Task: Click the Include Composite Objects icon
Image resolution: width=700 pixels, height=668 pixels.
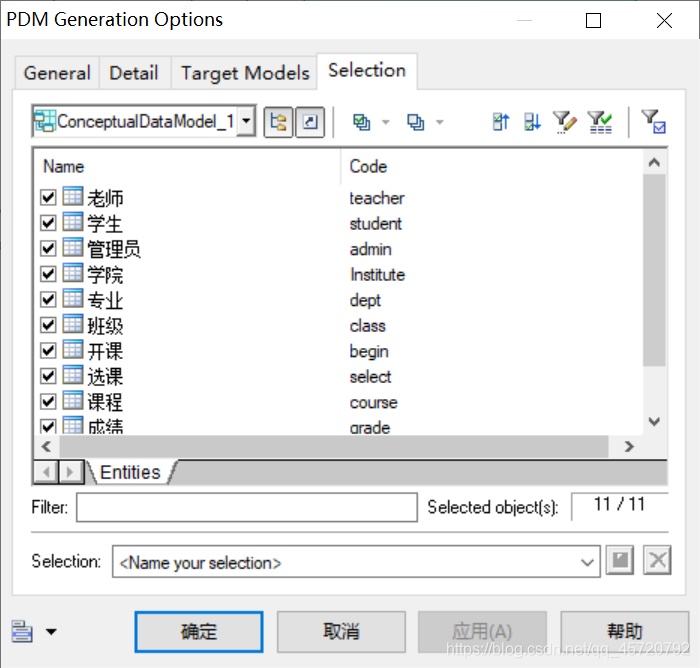Action: coord(310,122)
